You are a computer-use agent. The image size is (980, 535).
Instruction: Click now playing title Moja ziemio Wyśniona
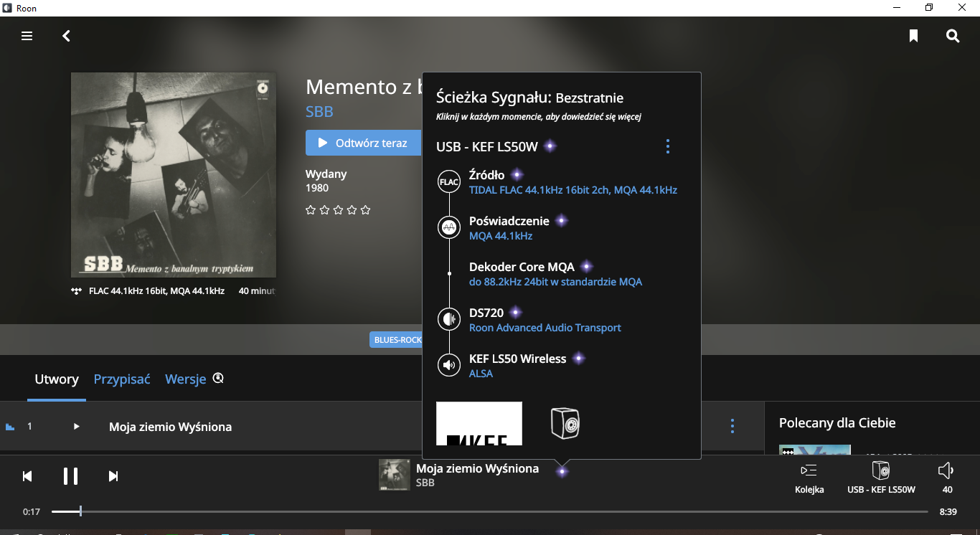click(x=477, y=468)
